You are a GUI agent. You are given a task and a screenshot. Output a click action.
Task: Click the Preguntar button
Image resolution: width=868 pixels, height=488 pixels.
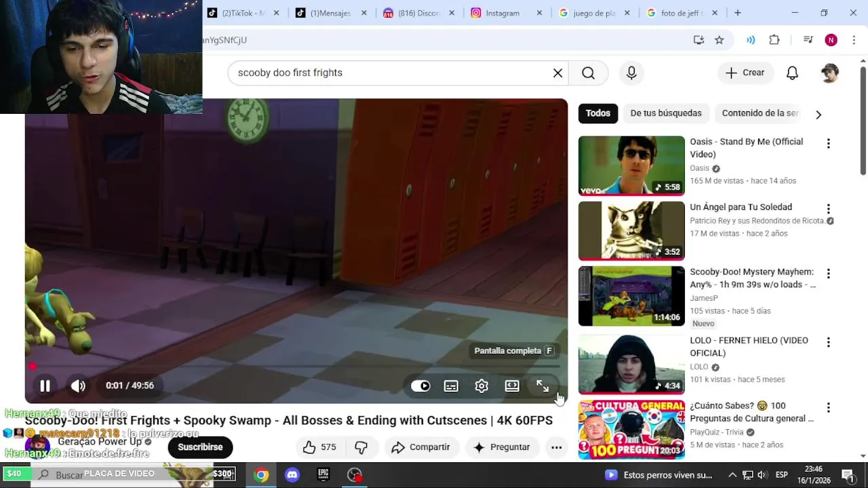pyautogui.click(x=502, y=447)
